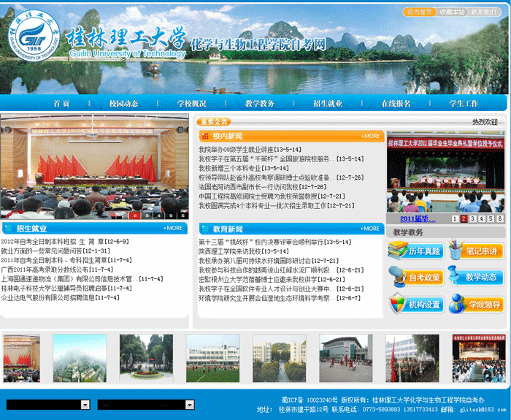Image resolution: width=511 pixels, height=420 pixels.
Task: Open 教学教务 navigation item
Action: 260,104
